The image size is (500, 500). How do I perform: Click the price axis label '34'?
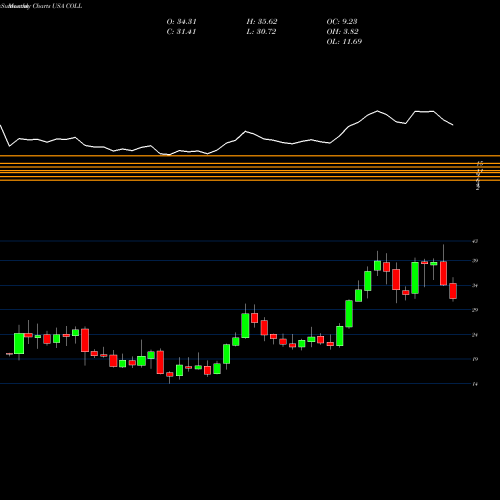coord(475,285)
